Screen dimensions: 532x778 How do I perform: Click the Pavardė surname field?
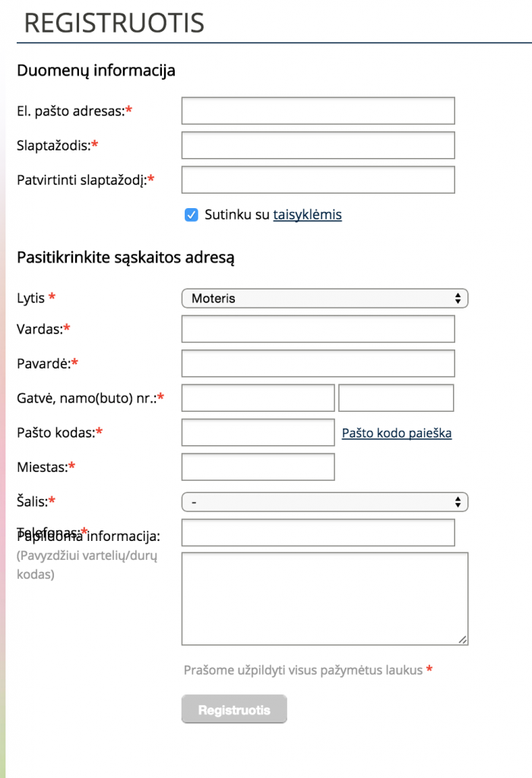pos(318,363)
